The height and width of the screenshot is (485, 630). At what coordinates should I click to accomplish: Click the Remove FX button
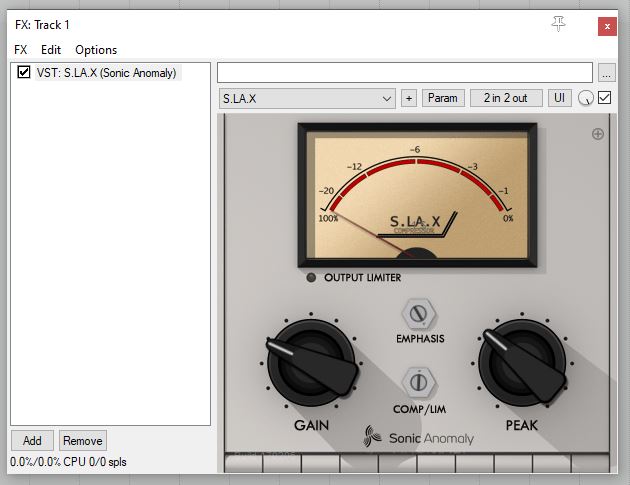point(83,441)
